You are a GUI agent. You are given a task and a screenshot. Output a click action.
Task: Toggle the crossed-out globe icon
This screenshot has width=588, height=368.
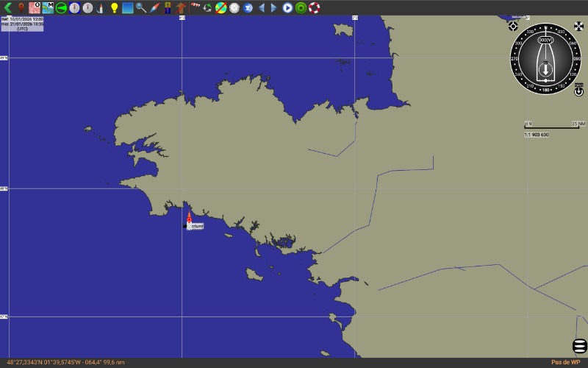220,7
